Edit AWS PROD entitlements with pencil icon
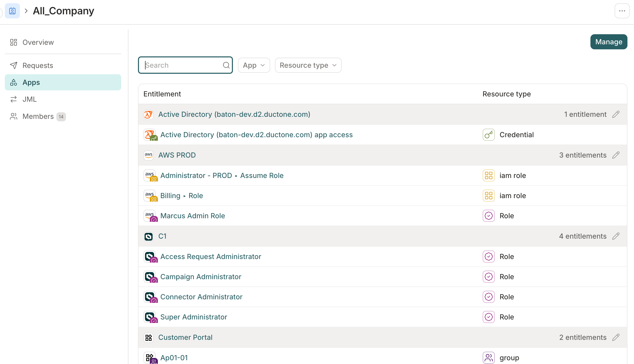Screen dimensions: 634x364 coord(616,155)
